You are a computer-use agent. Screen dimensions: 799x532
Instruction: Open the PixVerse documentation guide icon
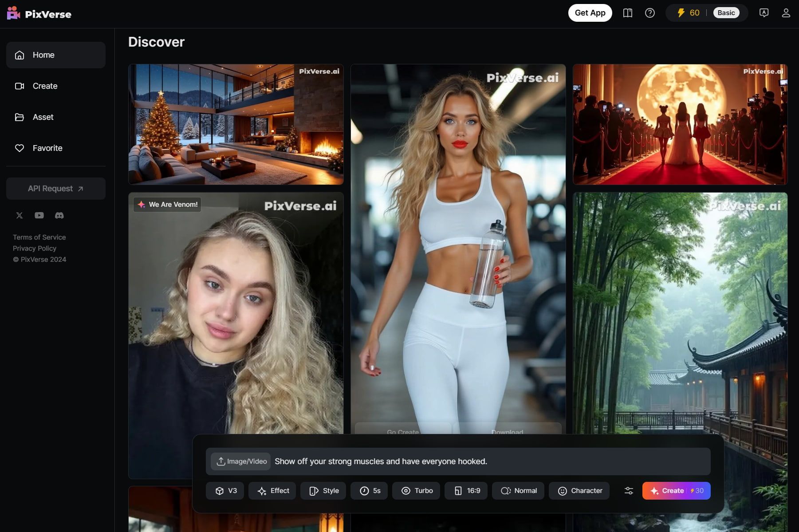click(627, 13)
